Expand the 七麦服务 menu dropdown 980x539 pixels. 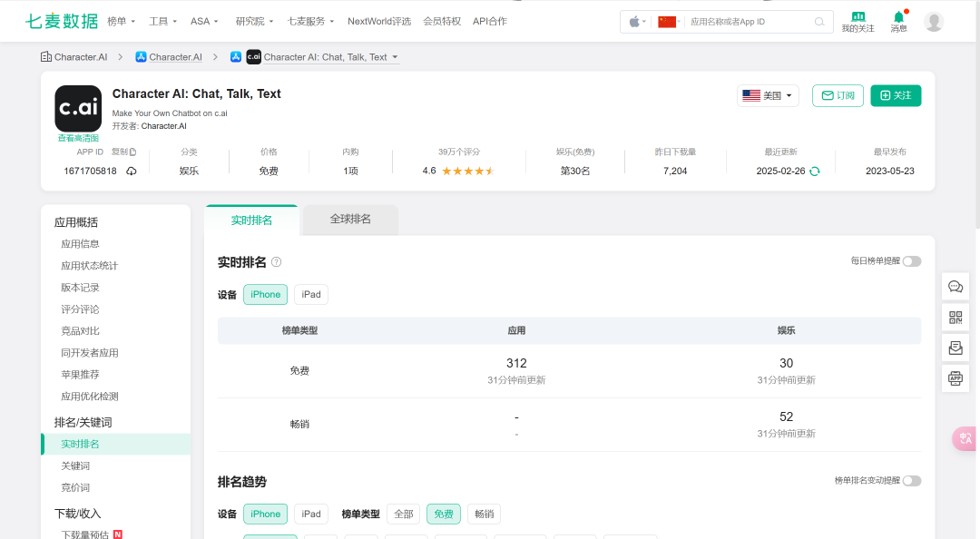310,21
